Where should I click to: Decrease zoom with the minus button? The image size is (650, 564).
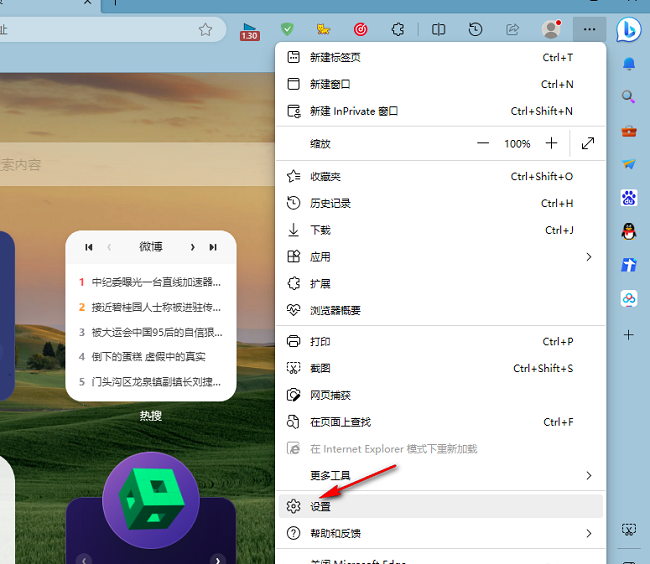pos(483,144)
